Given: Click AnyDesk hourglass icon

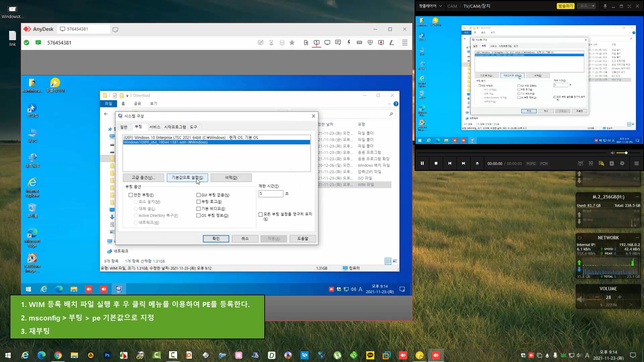Looking at the screenshot, I should [x=271, y=43].
